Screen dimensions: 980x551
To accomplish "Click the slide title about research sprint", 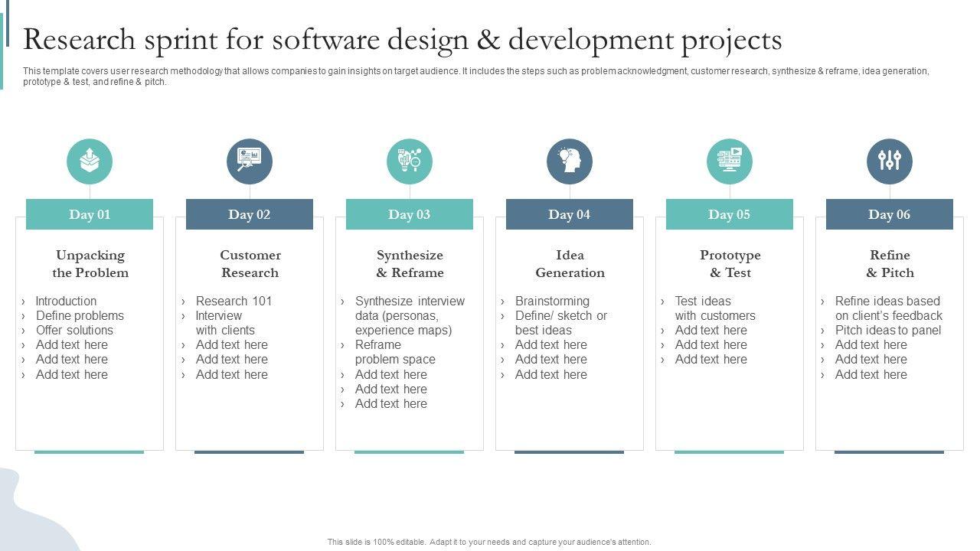I will coord(403,40).
